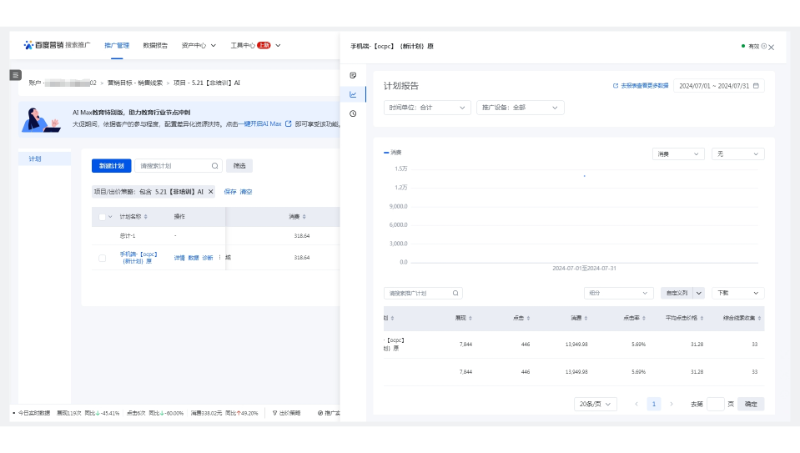Expand the arrow beside 自定义列
The height and width of the screenshot is (453, 800).
(699, 293)
